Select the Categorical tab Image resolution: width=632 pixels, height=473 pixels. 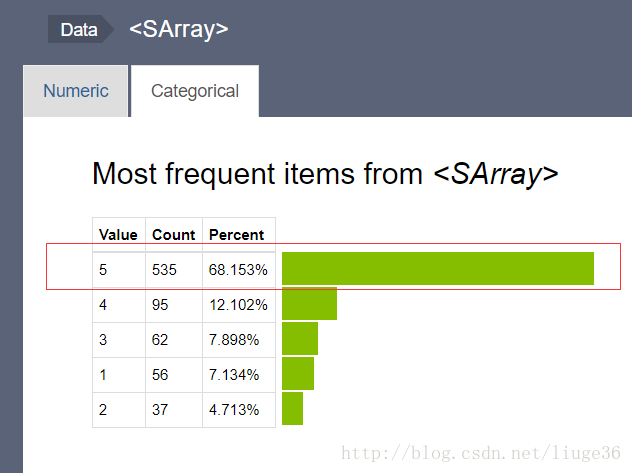point(195,91)
